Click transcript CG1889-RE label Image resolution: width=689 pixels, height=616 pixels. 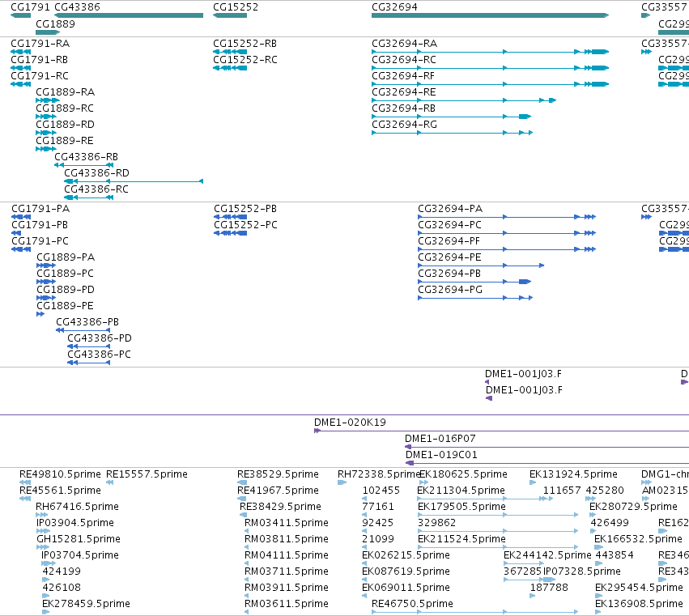[x=65, y=141]
